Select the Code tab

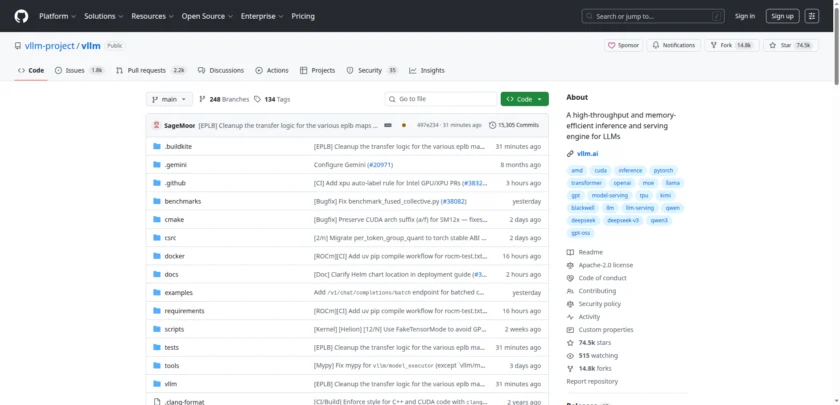coord(31,71)
